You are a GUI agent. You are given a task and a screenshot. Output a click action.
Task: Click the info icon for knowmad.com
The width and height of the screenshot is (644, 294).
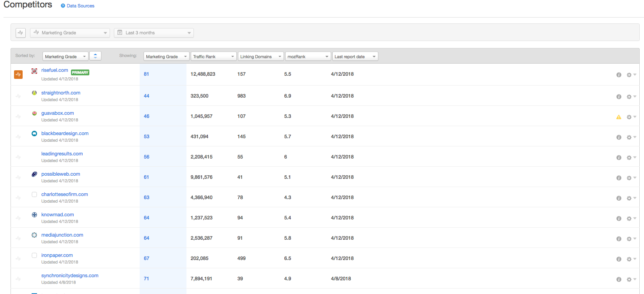619,219
